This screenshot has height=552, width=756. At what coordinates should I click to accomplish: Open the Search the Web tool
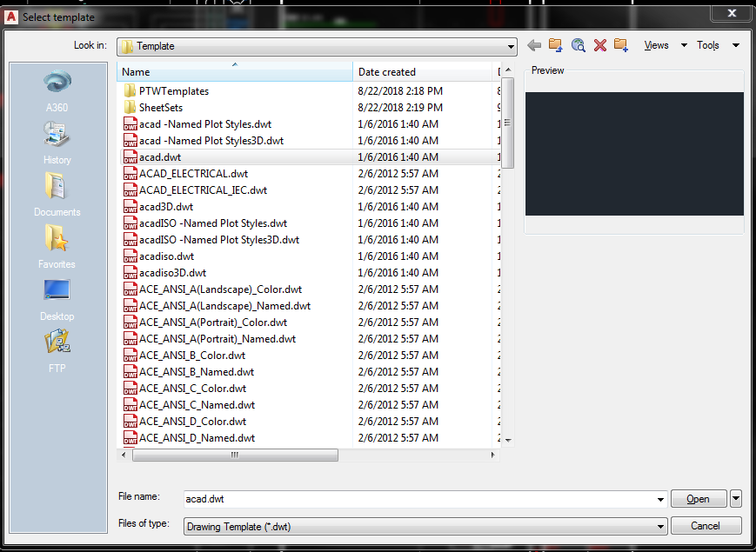(x=578, y=44)
